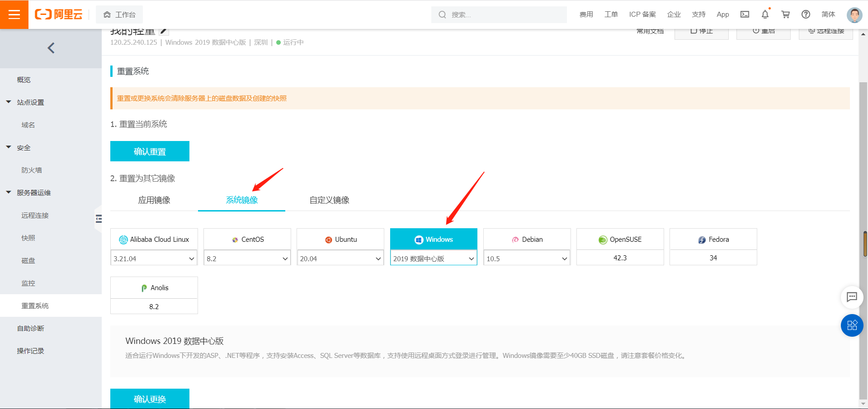The image size is (868, 409).
Task: Toggle the sidebar collapse handle
Action: (98, 219)
